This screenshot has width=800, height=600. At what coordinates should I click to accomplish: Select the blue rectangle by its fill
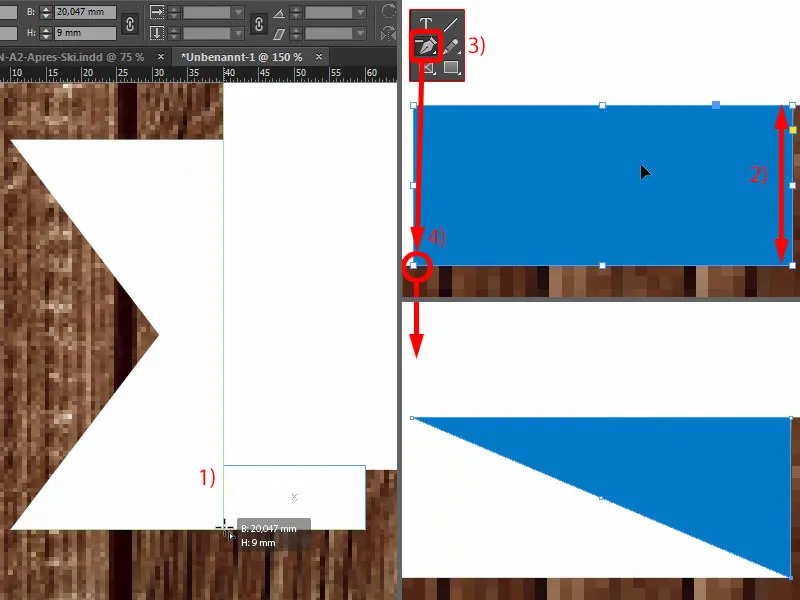603,186
